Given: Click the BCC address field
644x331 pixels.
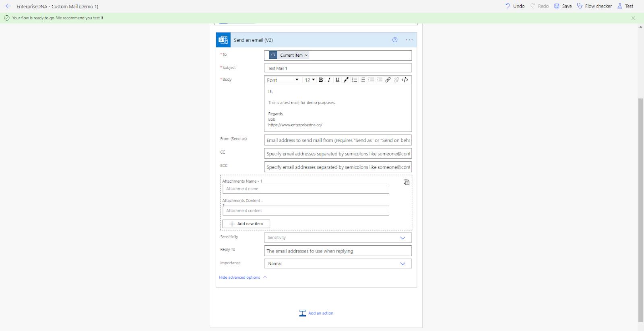Looking at the screenshot, I should [338, 167].
